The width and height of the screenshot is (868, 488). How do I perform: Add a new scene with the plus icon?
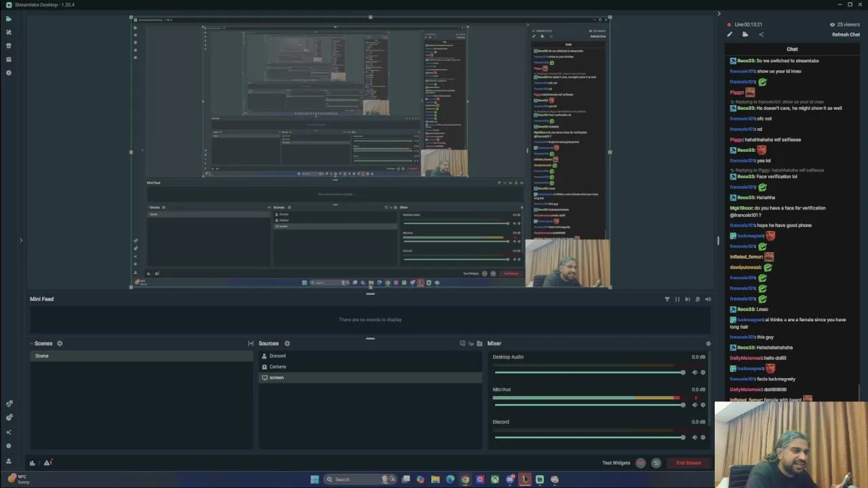click(x=60, y=344)
